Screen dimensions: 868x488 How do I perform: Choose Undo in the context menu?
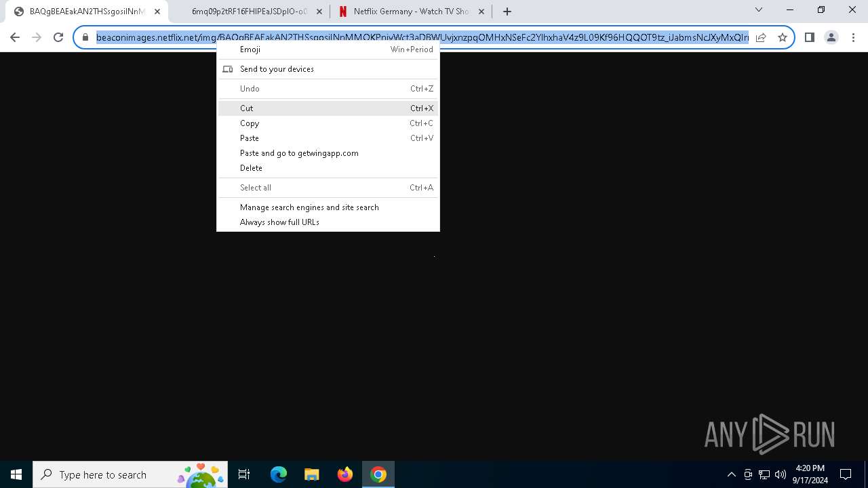tap(328, 89)
